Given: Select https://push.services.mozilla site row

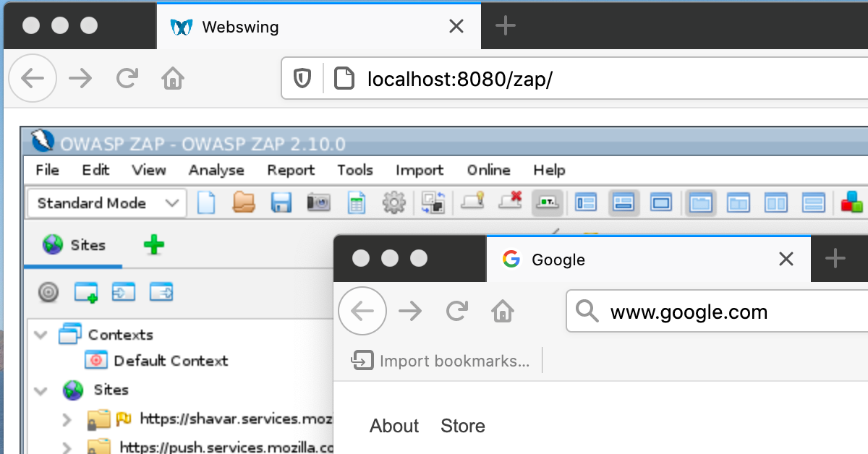Looking at the screenshot, I should coord(210,447).
